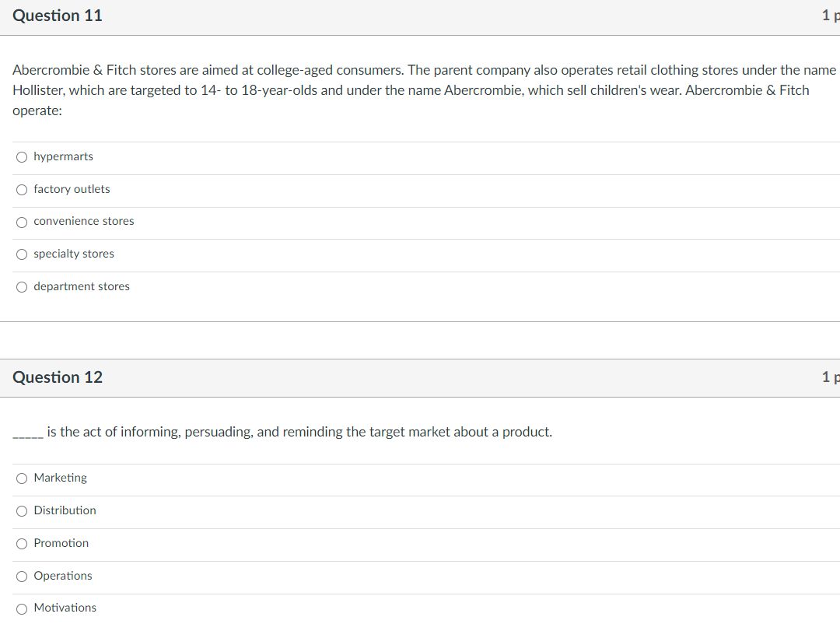Select Distribution answer option
840x638 pixels.
(22, 511)
